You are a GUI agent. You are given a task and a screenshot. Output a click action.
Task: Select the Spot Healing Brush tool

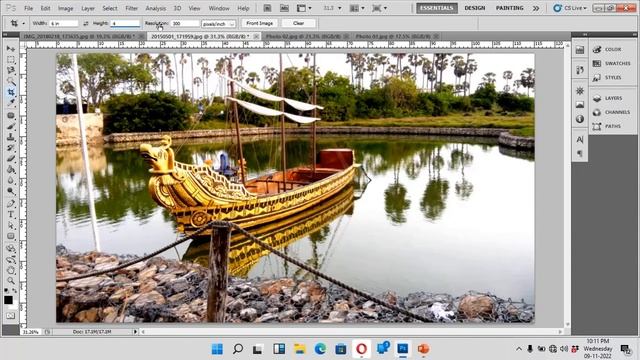pos(11,116)
